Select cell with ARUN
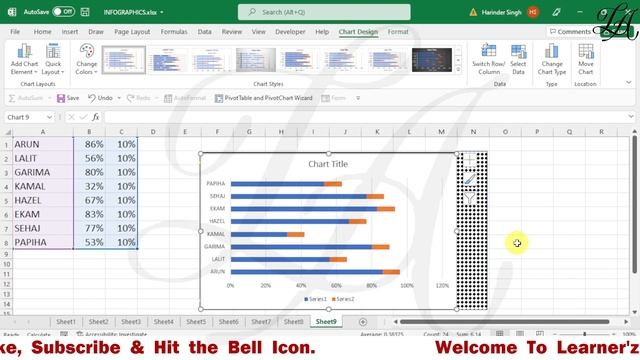The width and height of the screenshot is (640, 360). click(42, 144)
